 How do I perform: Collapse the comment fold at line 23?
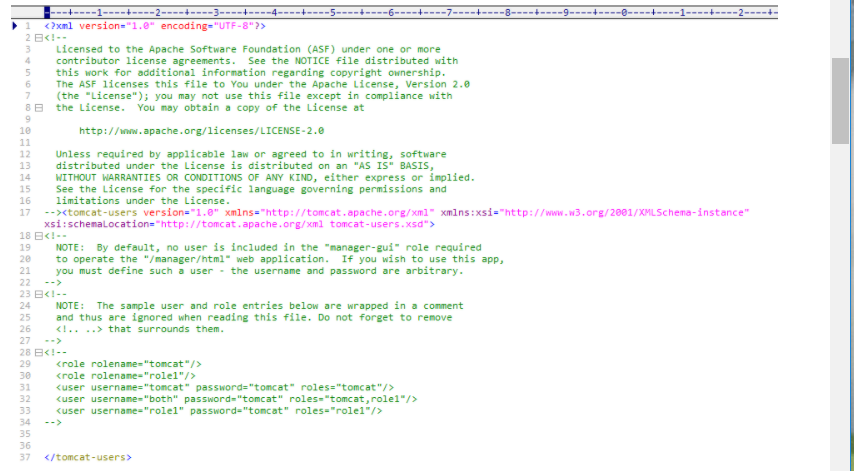click(39, 294)
